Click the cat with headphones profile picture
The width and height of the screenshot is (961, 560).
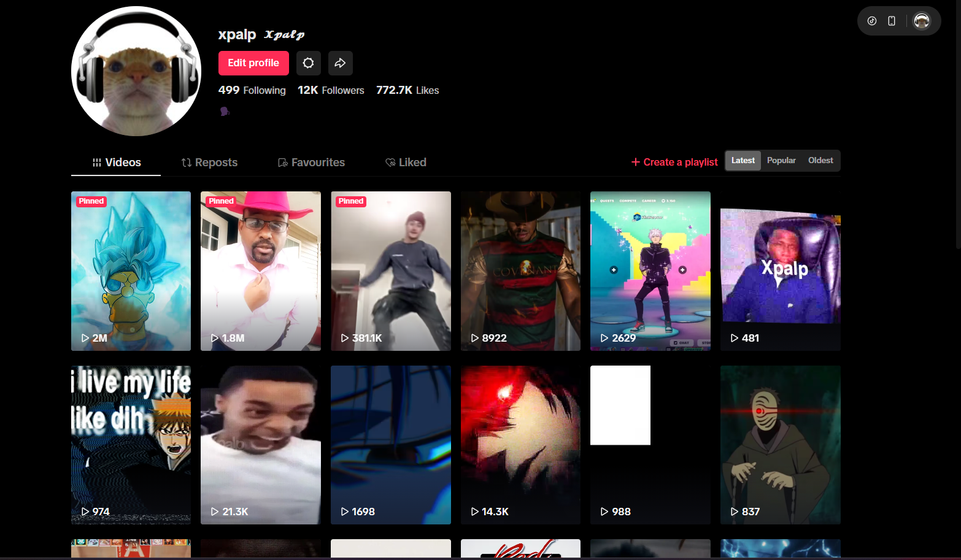point(136,71)
